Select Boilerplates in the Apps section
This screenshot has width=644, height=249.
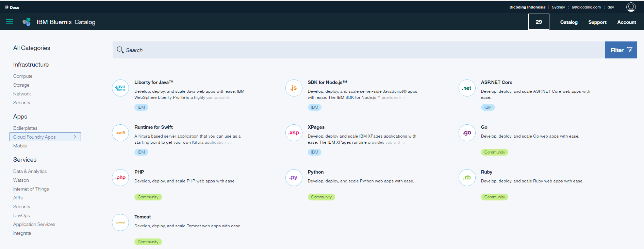tap(25, 128)
